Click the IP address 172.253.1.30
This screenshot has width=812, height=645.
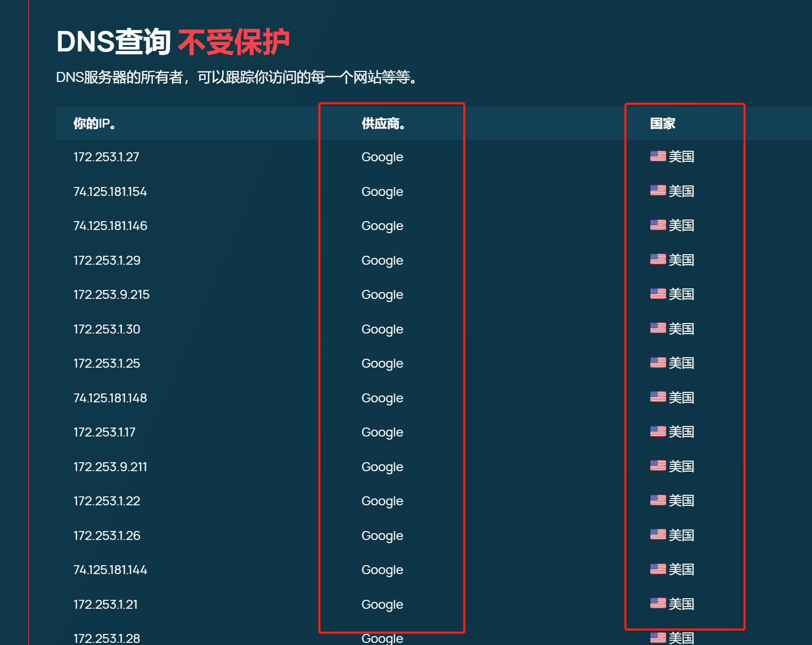pos(107,329)
